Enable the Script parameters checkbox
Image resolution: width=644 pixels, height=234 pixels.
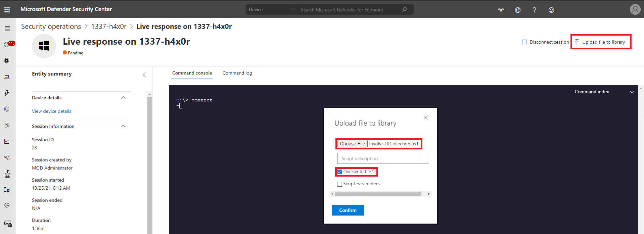pyautogui.click(x=339, y=184)
